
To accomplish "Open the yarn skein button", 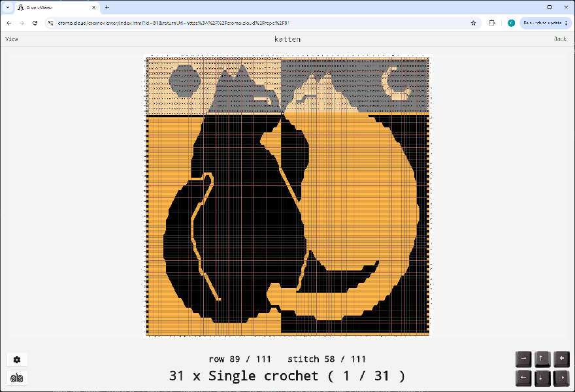I will click(x=16, y=378).
